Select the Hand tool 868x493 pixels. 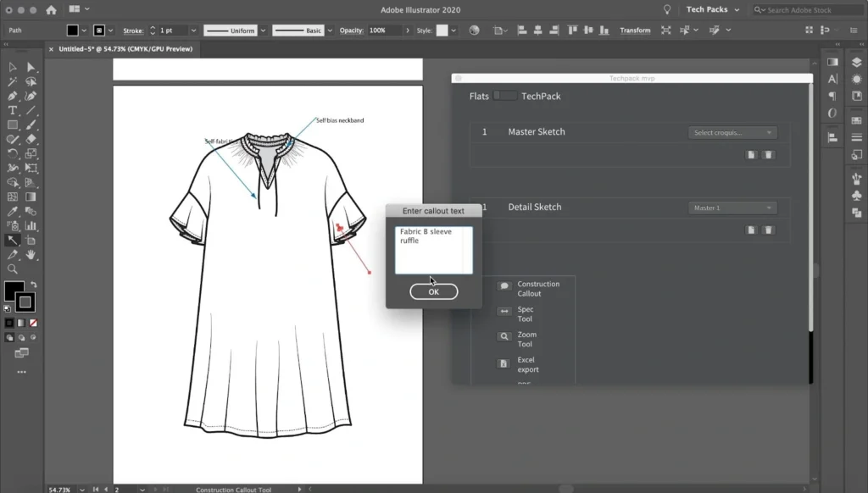[x=31, y=254]
